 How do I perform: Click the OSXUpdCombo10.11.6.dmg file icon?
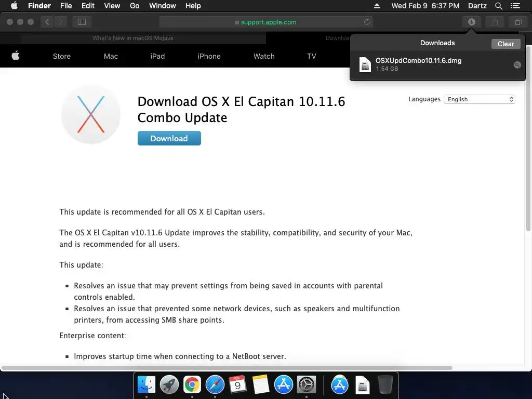(x=365, y=64)
